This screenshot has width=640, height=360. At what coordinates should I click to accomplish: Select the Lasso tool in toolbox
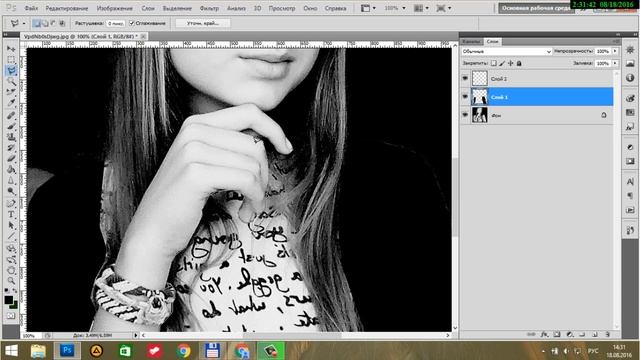point(11,71)
